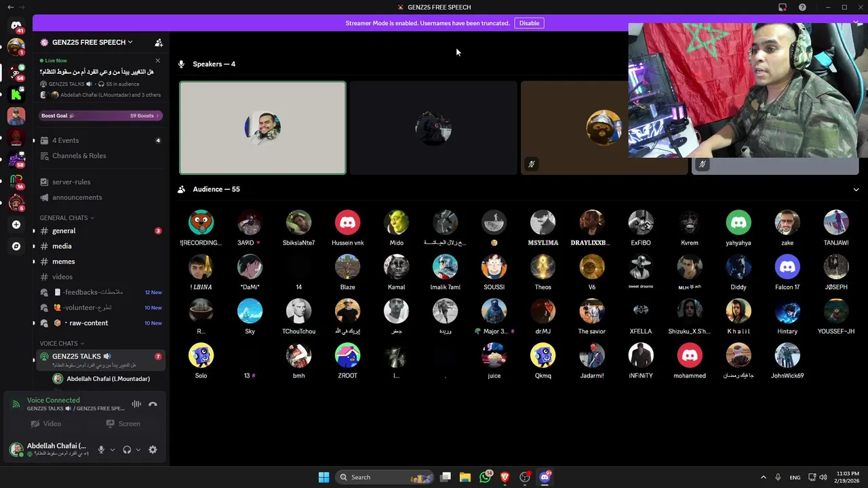The height and width of the screenshot is (488, 868).
Task: Click the taskbar volume icon
Action: coord(823,477)
